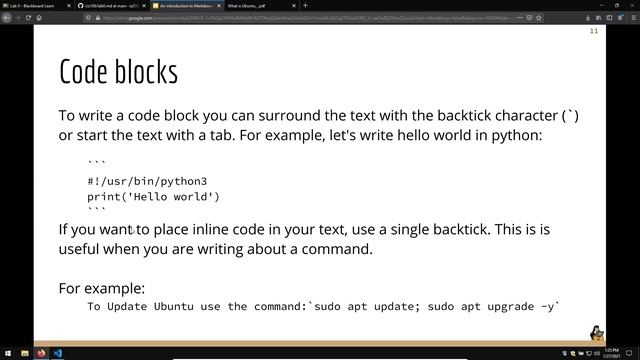The width and height of the screenshot is (640, 360).
Task: Close the An introduction to Markdown tab
Action: tap(219, 6)
